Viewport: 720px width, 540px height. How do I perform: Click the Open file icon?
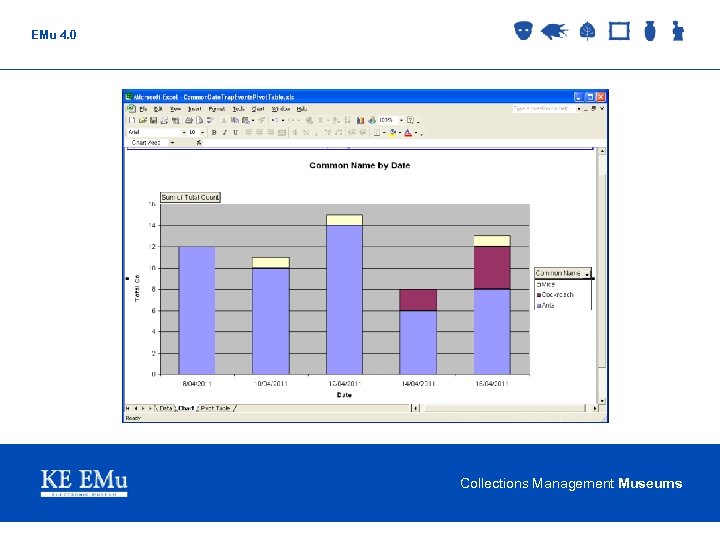(143, 120)
